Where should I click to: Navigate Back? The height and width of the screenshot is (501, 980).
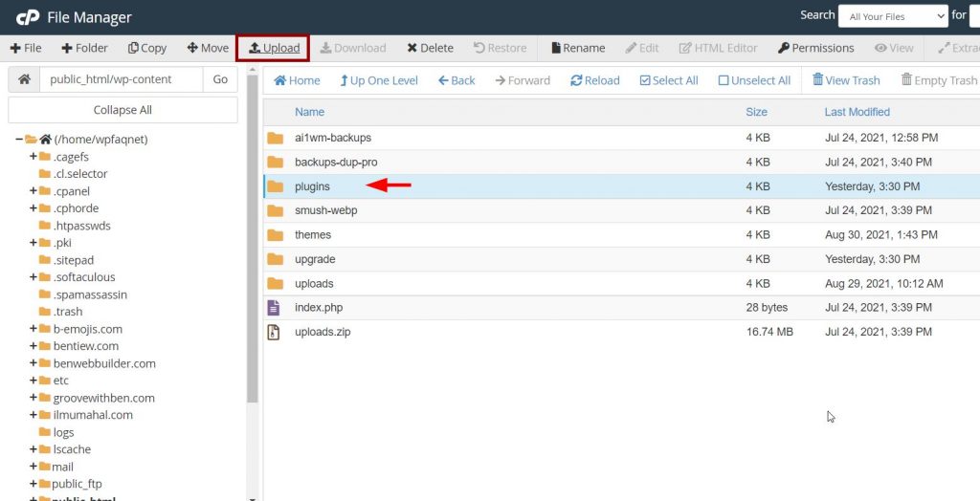coord(457,80)
